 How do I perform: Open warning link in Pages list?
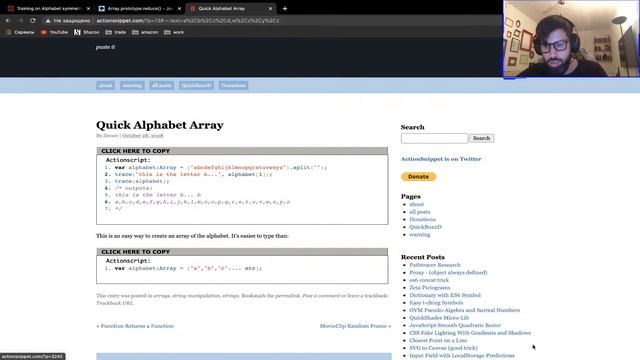(420, 235)
